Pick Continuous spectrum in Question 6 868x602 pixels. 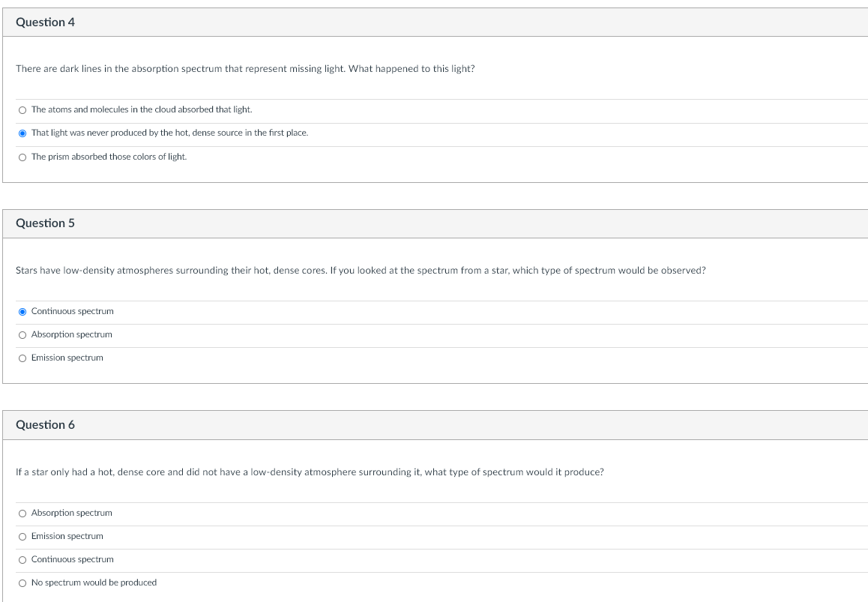tap(22, 560)
